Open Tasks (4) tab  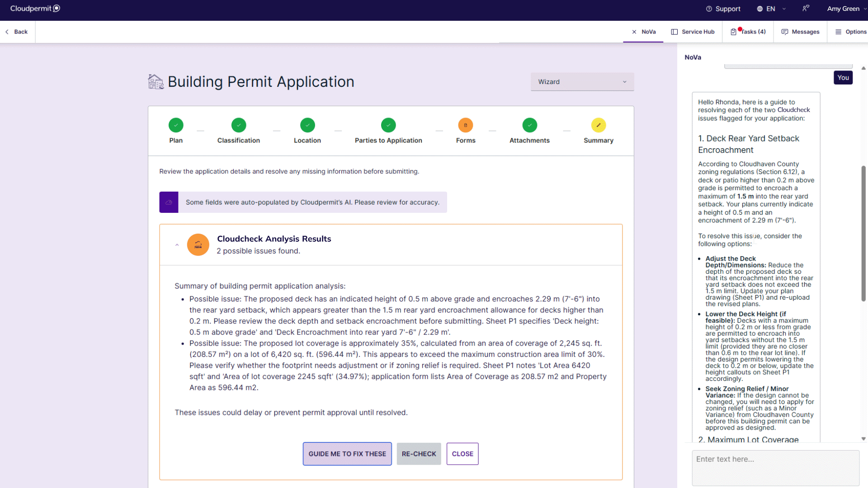(748, 32)
